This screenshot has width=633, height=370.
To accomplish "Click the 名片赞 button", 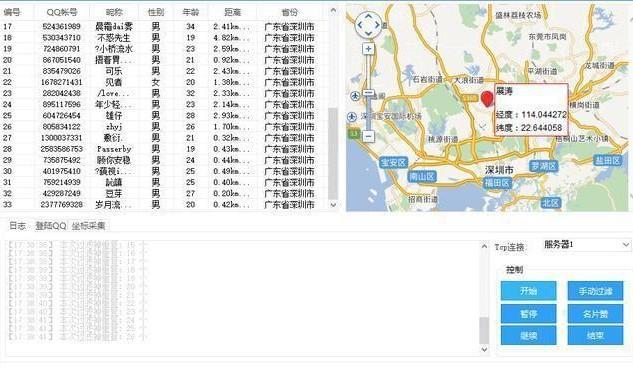I will pyautogui.click(x=595, y=314).
